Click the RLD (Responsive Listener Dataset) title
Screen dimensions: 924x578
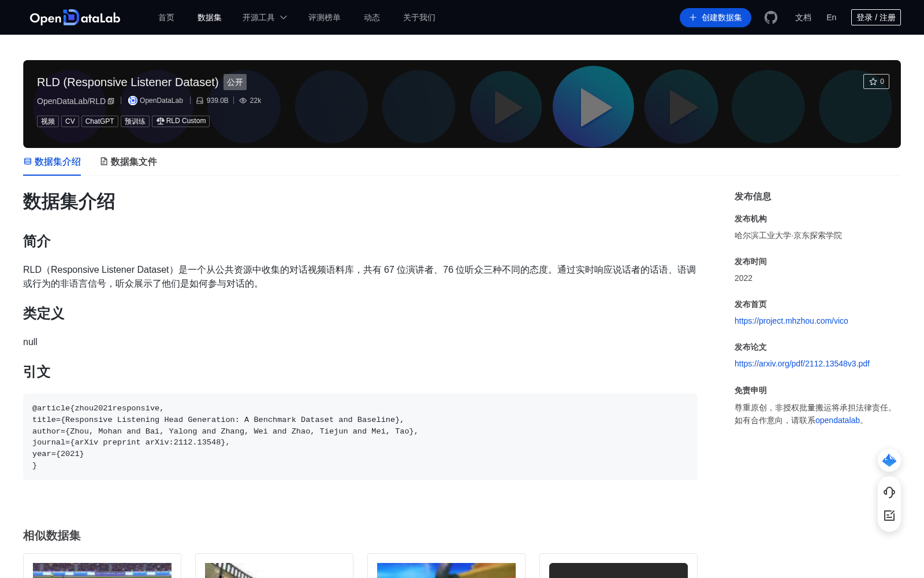(x=128, y=82)
